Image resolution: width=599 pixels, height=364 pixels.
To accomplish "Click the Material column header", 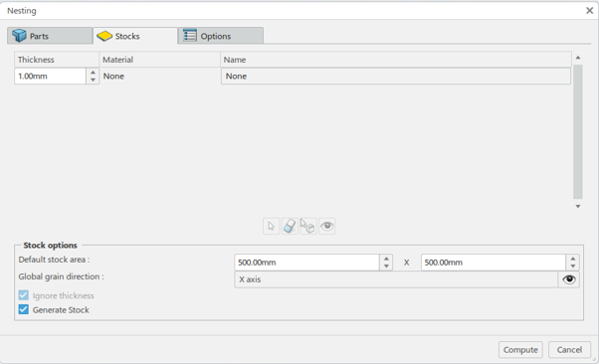I will (159, 60).
